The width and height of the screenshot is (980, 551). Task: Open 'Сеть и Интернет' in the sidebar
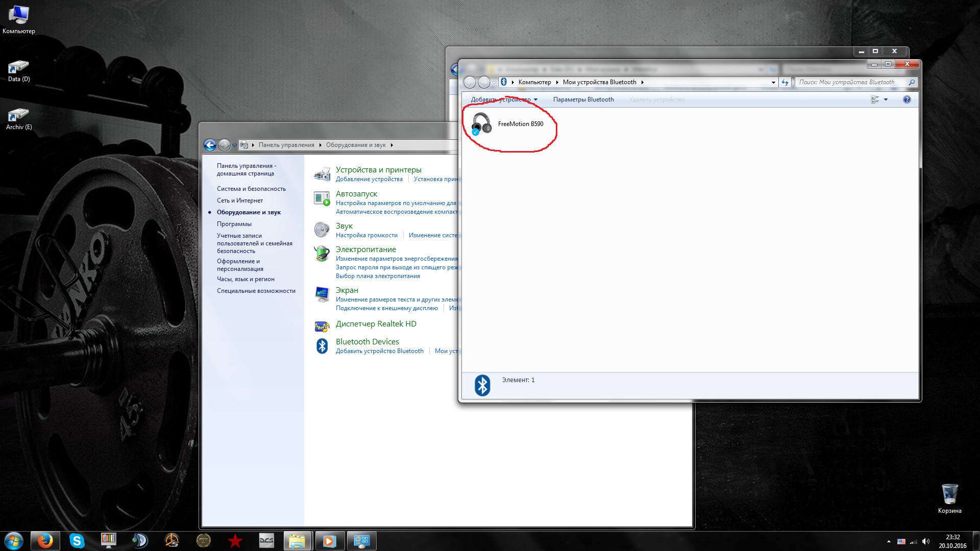(x=240, y=201)
